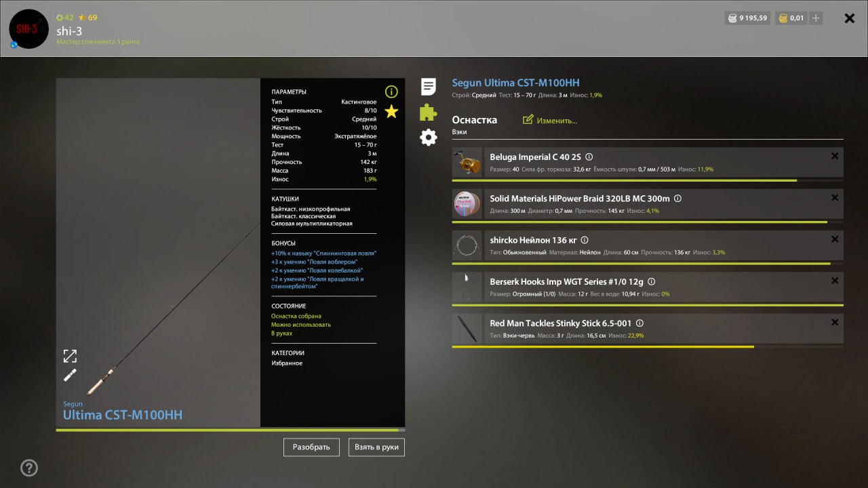868x488 pixels.
Task: Show info for Beluga Imperial C 40 2S
Action: [589, 157]
